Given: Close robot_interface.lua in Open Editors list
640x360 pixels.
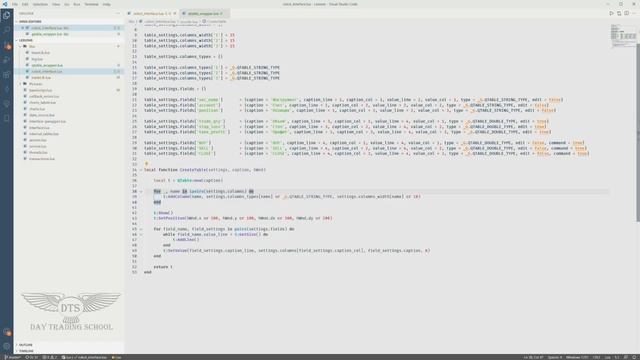Looking at the screenshot, I should point(23,28).
